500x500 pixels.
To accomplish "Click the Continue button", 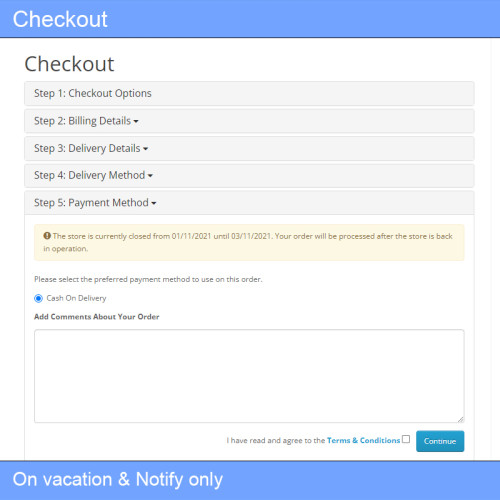I will pos(440,441).
